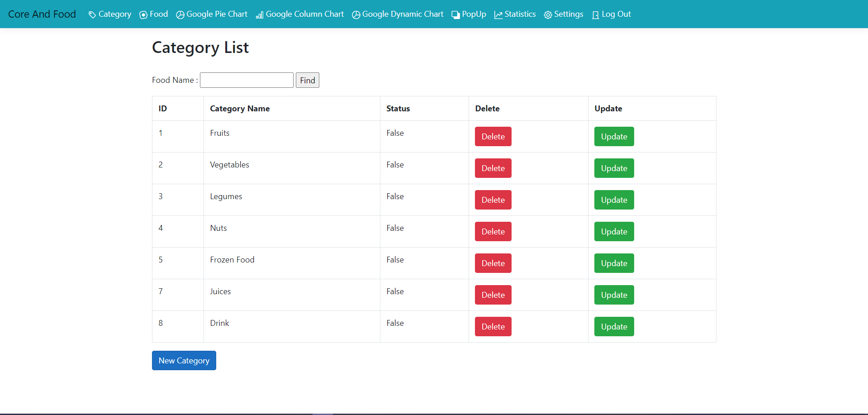Viewport: 868px width, 415px height.
Task: Click the Find button
Action: (x=307, y=80)
